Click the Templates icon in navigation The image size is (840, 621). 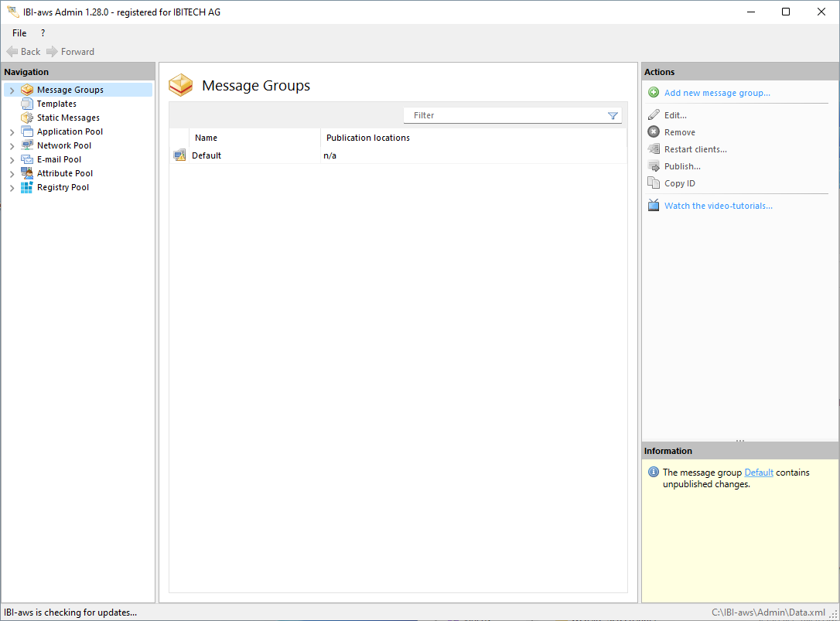click(x=27, y=104)
